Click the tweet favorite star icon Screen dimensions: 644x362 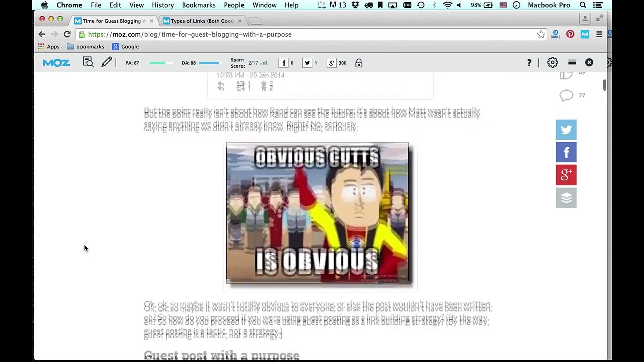tap(264, 86)
